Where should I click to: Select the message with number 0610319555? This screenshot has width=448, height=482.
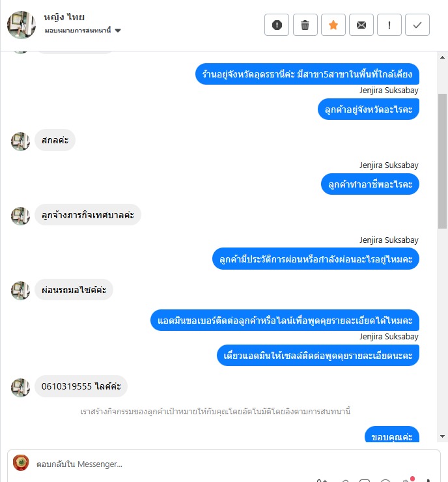(81, 386)
